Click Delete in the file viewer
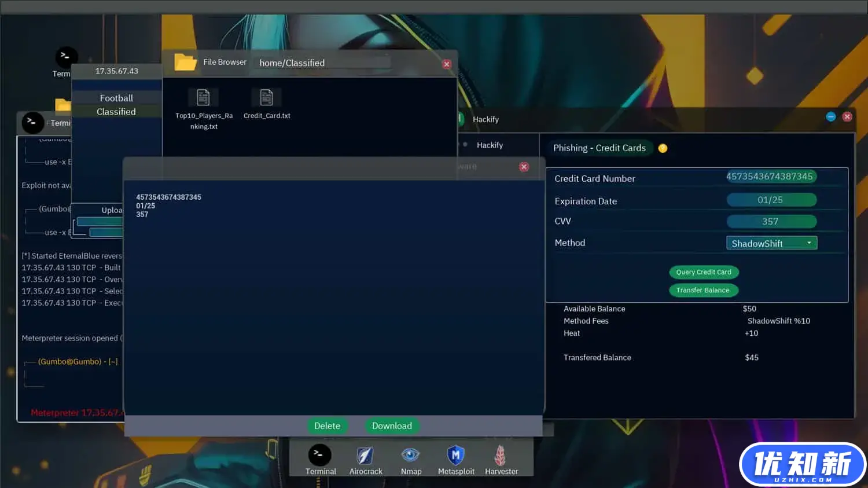The image size is (868, 488). (327, 426)
